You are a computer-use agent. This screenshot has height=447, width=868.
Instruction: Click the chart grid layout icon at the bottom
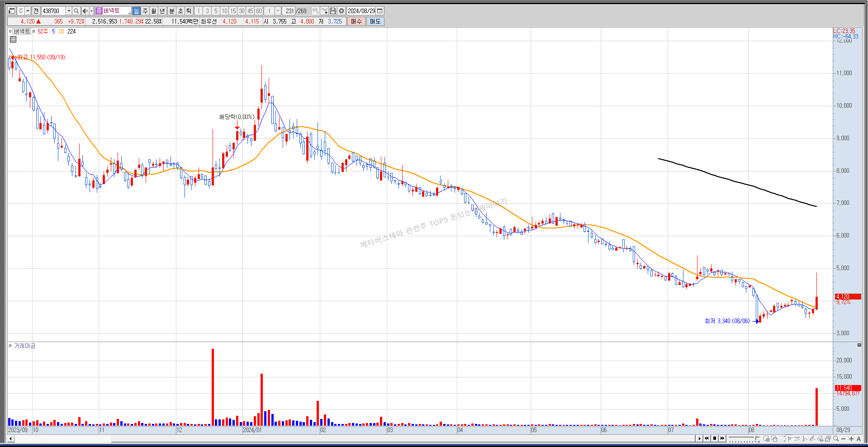(766, 438)
